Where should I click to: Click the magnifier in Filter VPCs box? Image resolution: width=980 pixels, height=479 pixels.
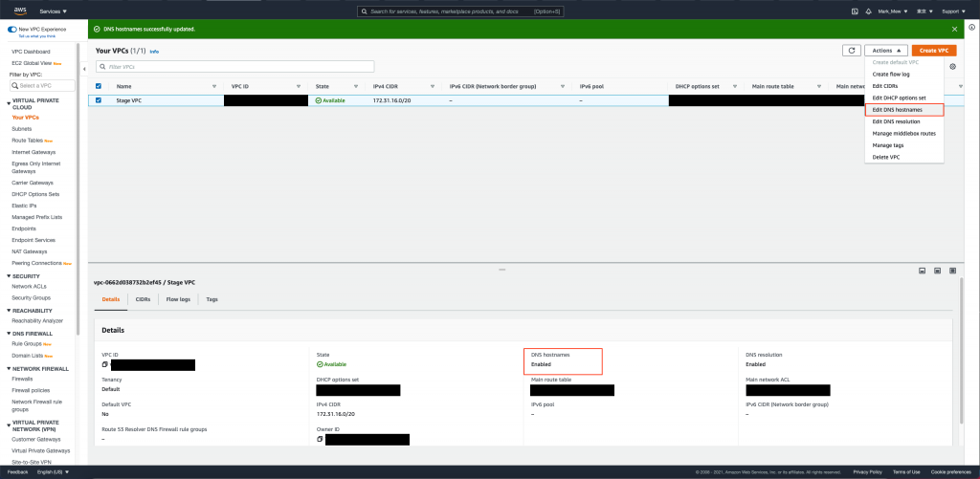click(102, 66)
